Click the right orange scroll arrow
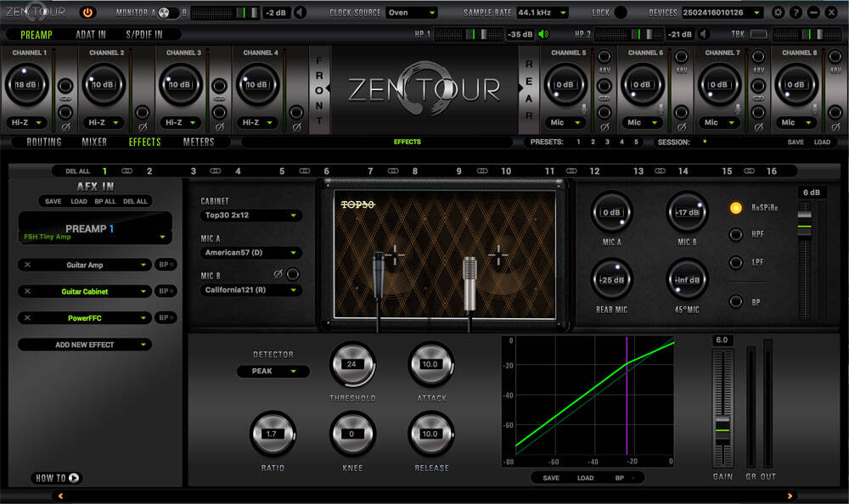This screenshot has width=849, height=504. 790,496
